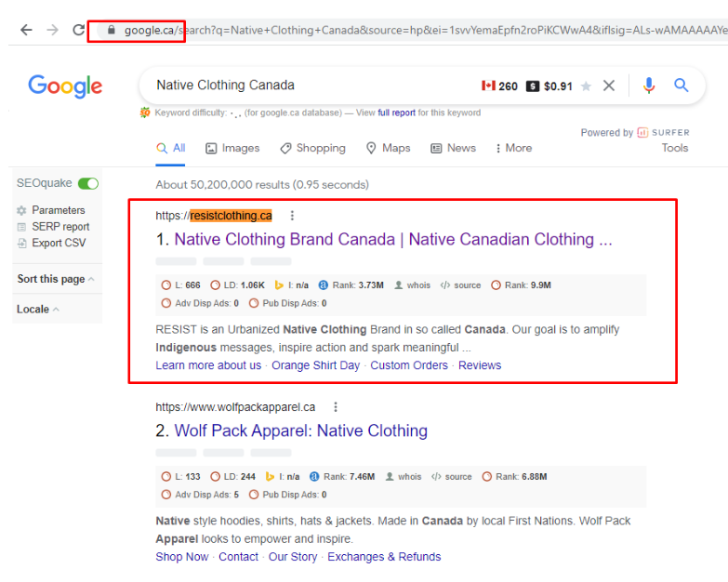Open Wolf Pack Apparel: Native Clothing result
This screenshot has height=582, width=728.
pyautogui.click(x=301, y=430)
